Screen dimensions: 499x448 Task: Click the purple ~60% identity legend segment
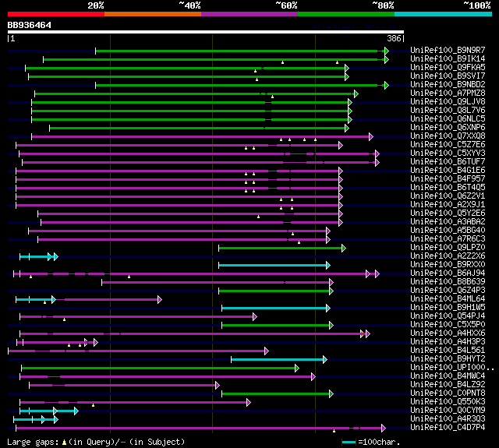pos(249,14)
